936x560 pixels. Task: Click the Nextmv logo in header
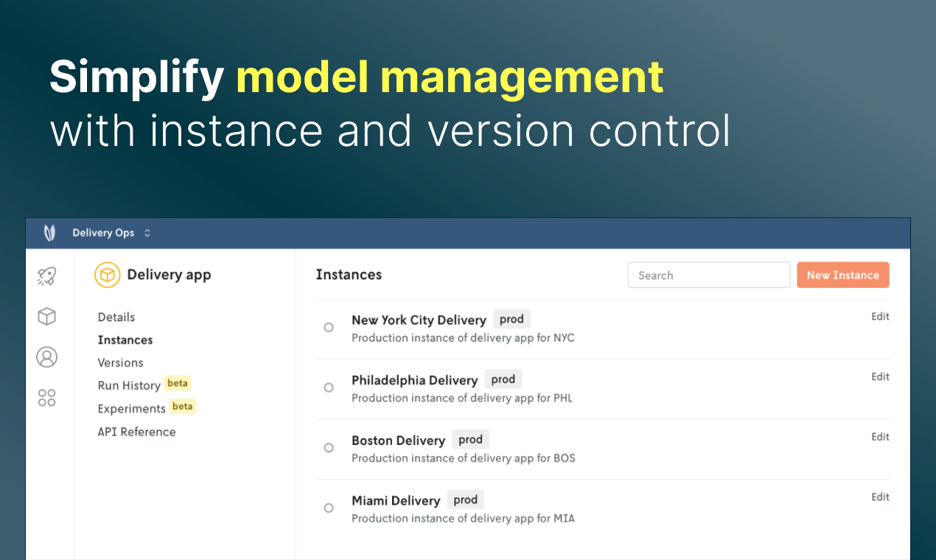[49, 233]
